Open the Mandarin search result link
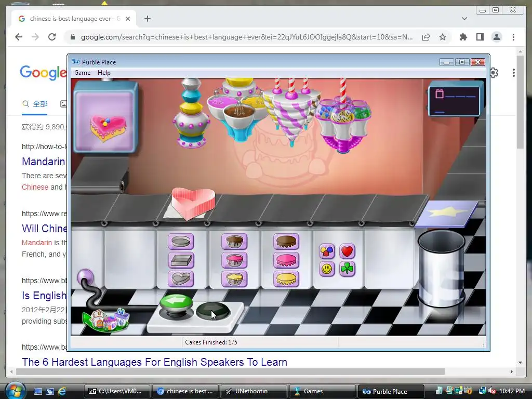 pyautogui.click(x=44, y=162)
